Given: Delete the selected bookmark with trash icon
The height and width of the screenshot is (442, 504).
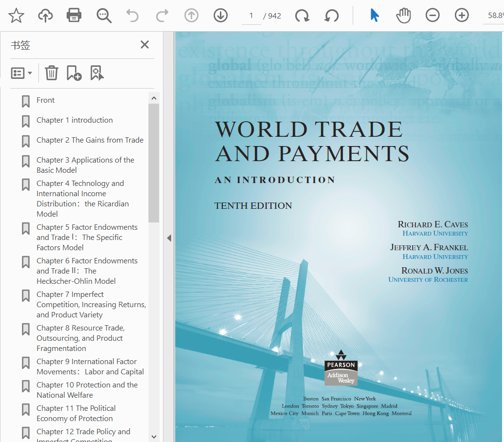Looking at the screenshot, I should coord(52,73).
